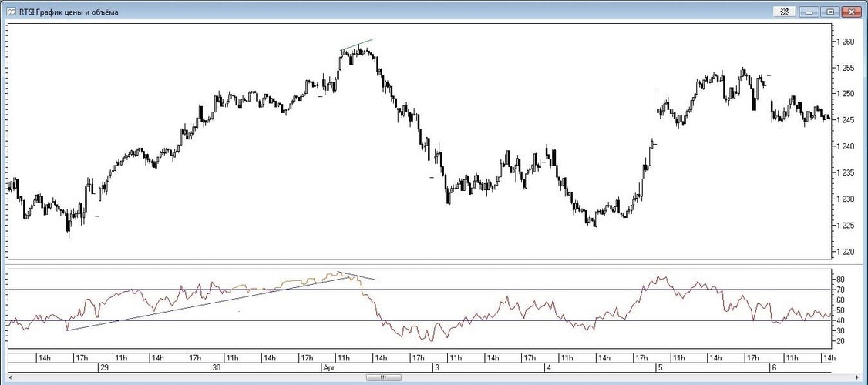Screen dimensions: 868x385
Task: Click the horizontal scrollbar thumb
Action: point(383,377)
